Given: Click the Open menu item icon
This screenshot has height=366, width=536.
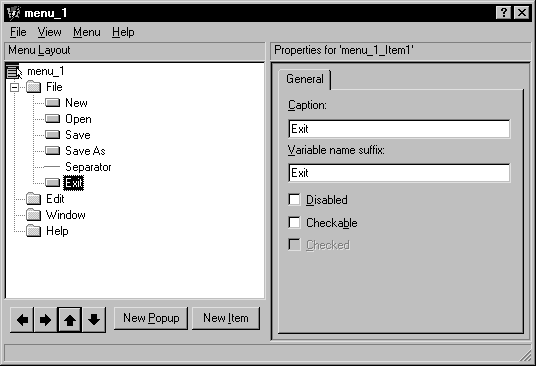Looking at the screenshot, I should [52, 119].
